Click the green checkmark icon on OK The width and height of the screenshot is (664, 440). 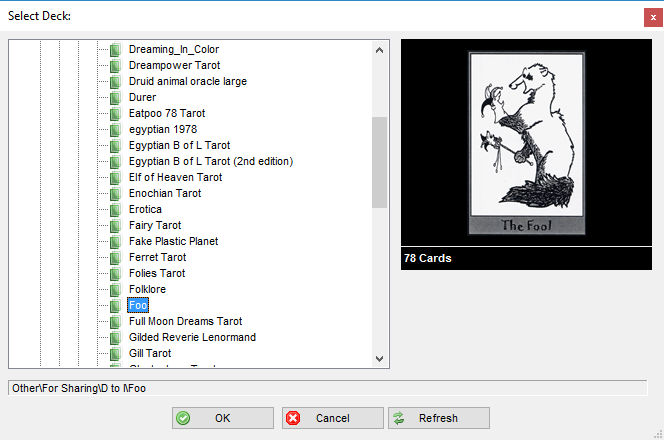click(x=183, y=418)
